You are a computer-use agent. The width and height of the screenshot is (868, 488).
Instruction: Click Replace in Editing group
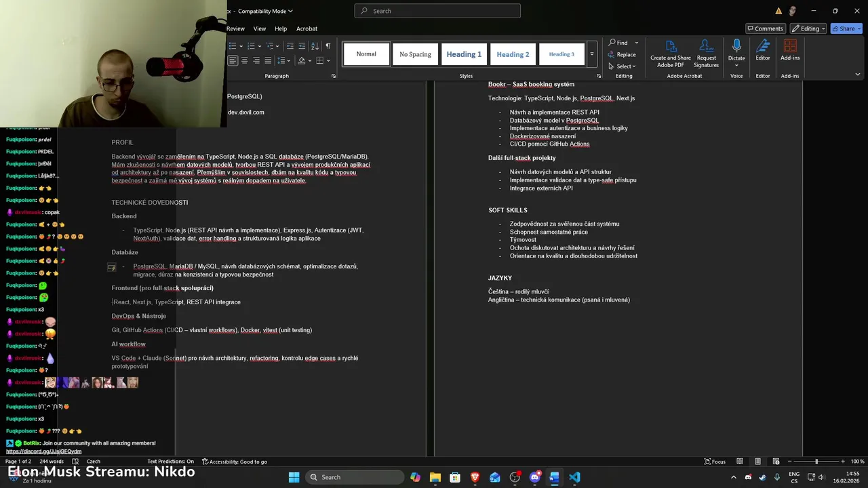click(622, 54)
